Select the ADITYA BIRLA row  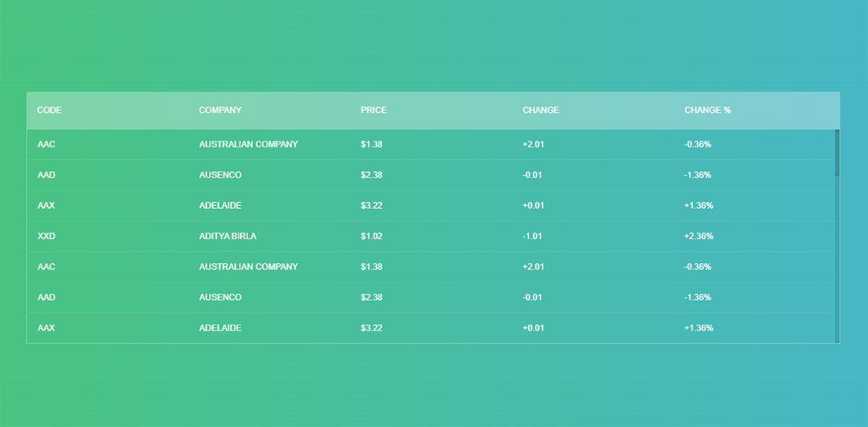227,236
